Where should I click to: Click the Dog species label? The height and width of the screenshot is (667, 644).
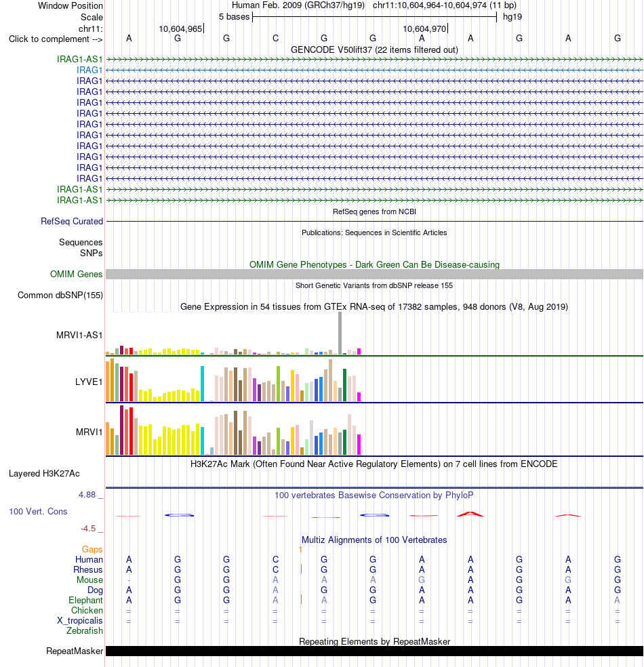96,590
